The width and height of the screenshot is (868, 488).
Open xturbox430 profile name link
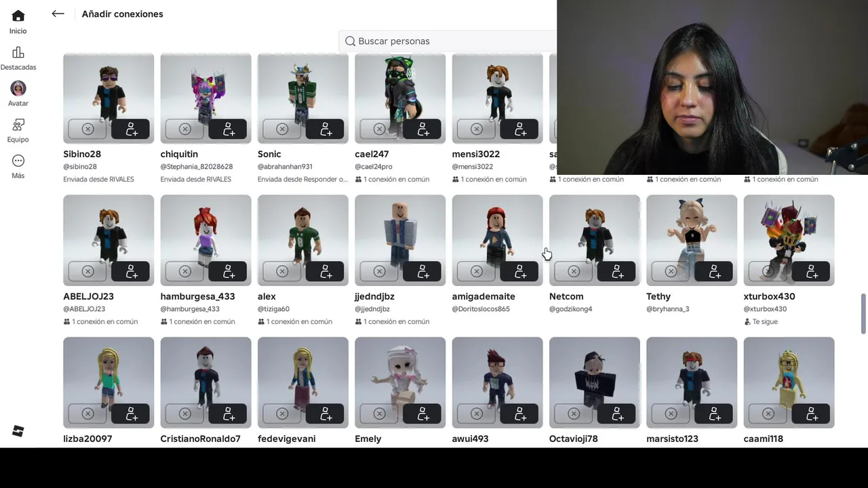click(x=769, y=296)
